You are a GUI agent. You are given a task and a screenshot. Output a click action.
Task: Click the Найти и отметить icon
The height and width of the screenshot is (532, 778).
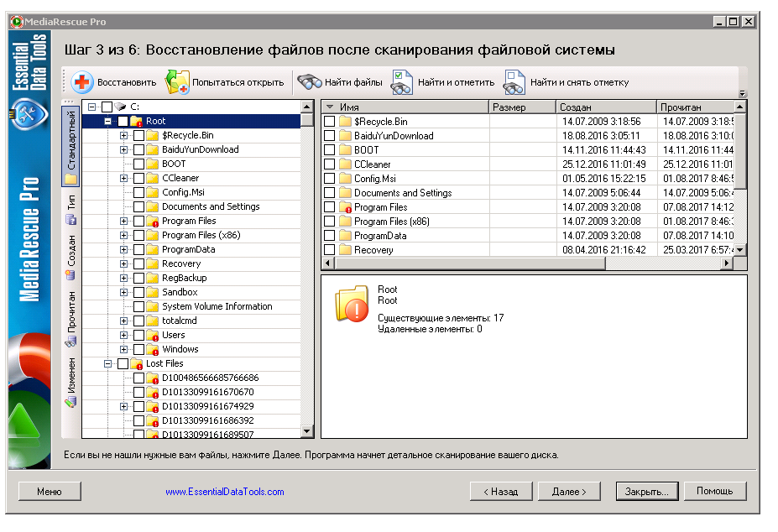(x=401, y=82)
